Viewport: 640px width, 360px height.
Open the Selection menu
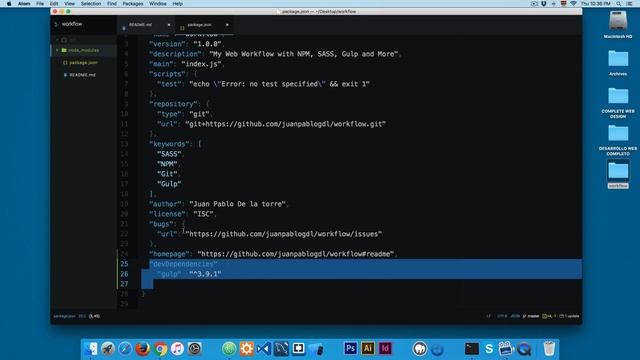click(91, 4)
